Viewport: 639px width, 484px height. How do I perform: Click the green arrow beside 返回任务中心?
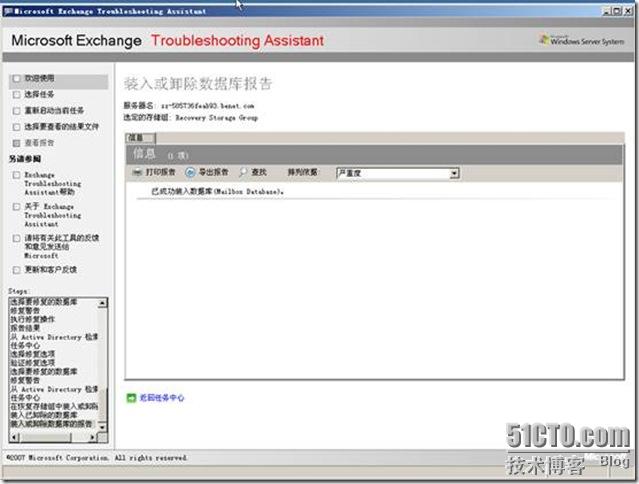pos(131,398)
